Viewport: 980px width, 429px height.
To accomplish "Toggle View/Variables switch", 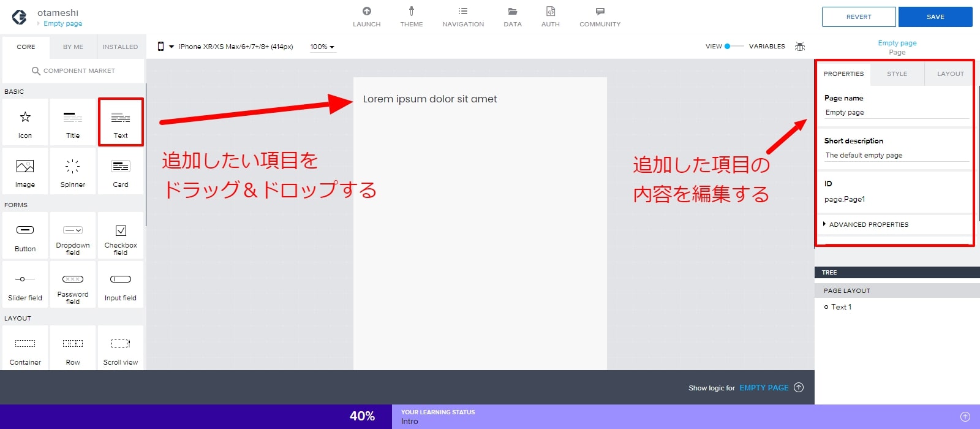I will click(x=734, y=47).
